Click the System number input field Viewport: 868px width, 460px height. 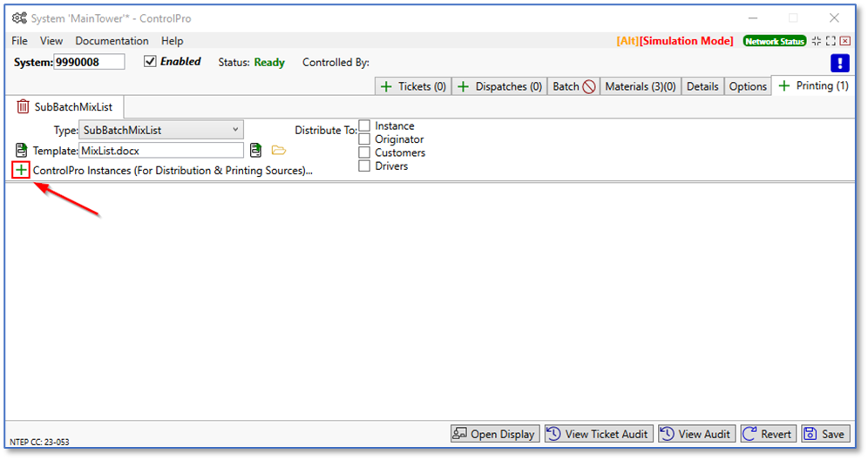[89, 62]
